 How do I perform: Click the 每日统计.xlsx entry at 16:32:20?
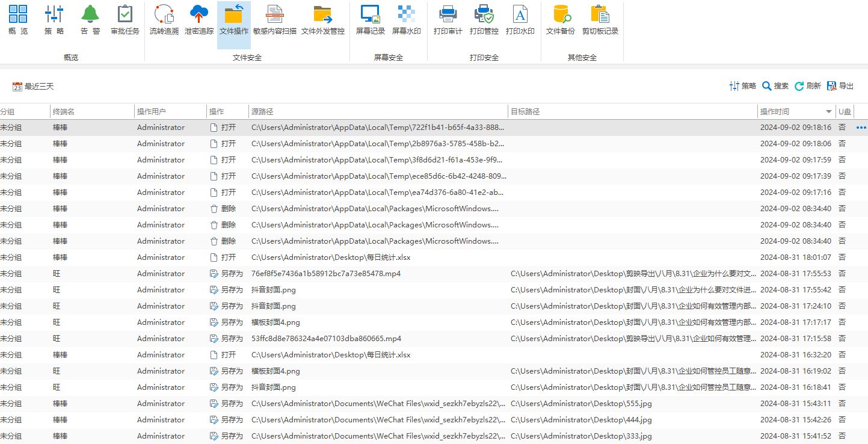coord(331,355)
